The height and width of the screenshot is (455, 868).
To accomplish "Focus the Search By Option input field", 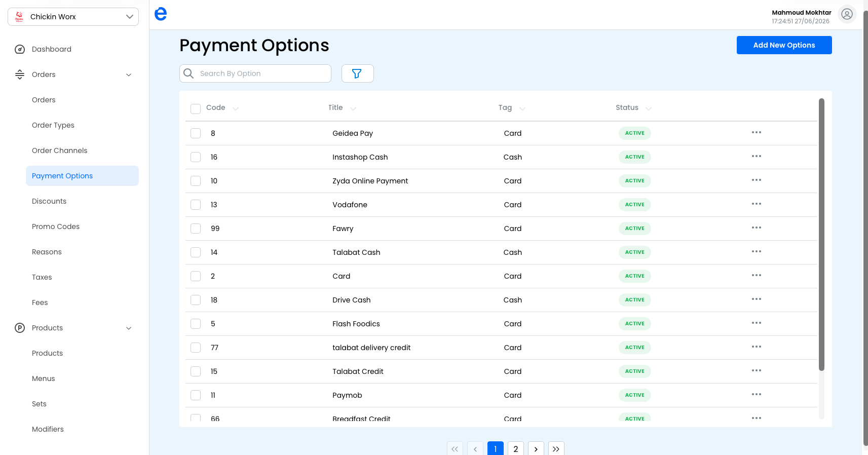I will (255, 73).
